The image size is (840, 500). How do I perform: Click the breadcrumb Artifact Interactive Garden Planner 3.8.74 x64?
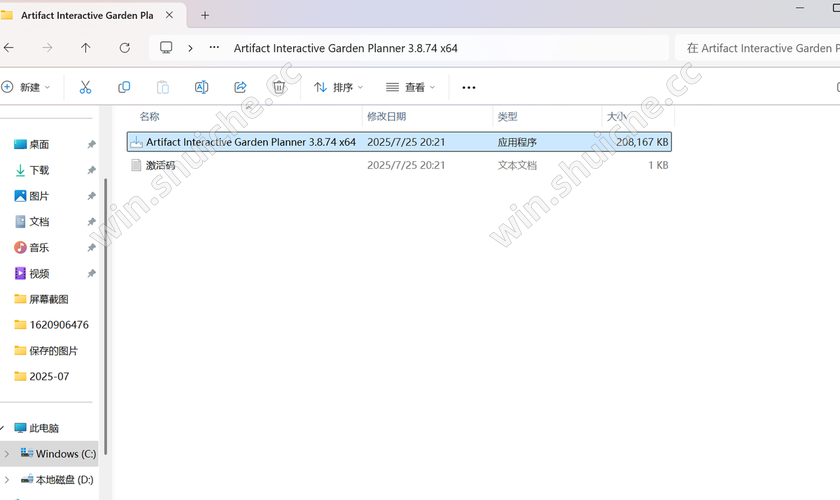point(346,48)
